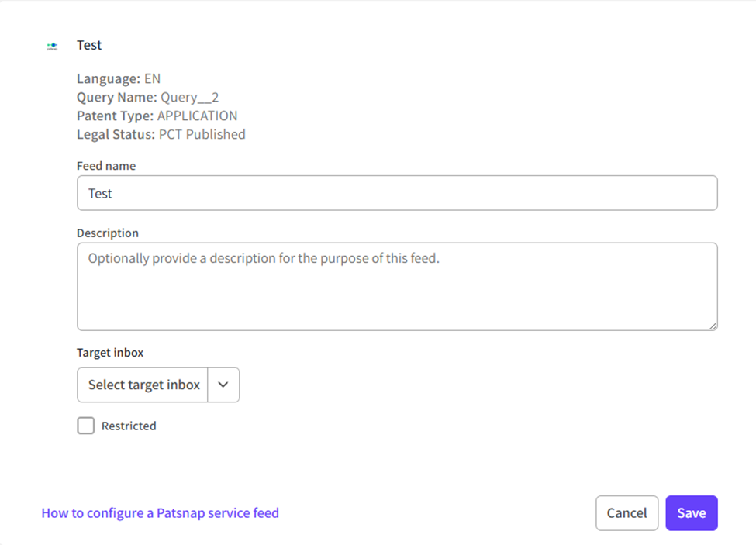Click the Language EN line
The width and height of the screenshot is (756, 545).
(119, 78)
